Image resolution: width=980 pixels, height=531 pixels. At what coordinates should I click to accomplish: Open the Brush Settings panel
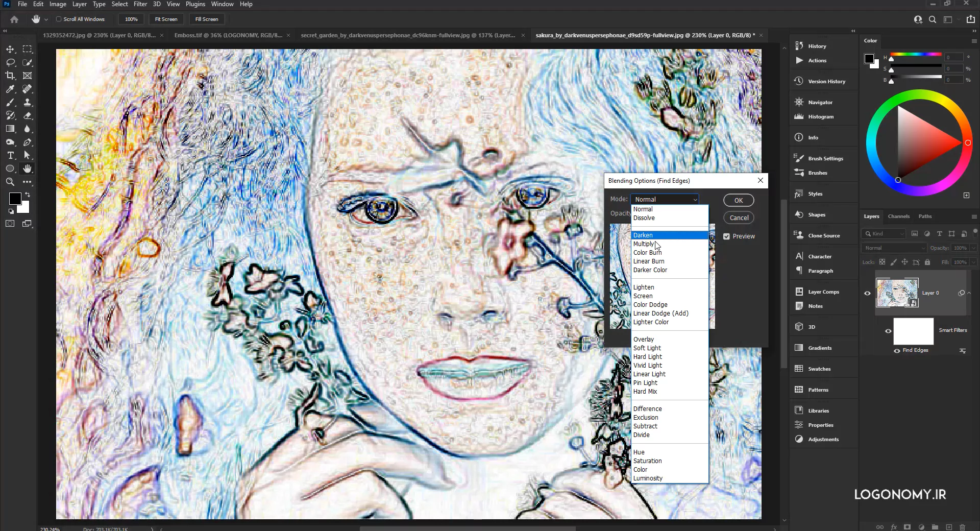(x=825, y=158)
